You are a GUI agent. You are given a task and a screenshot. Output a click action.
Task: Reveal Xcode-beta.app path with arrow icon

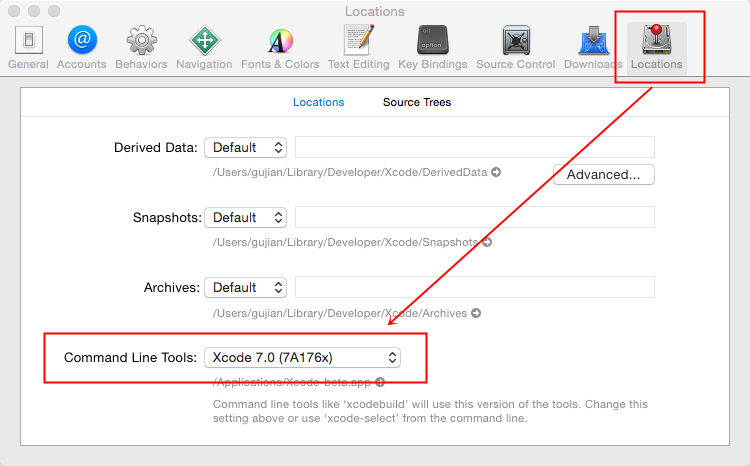(x=380, y=382)
